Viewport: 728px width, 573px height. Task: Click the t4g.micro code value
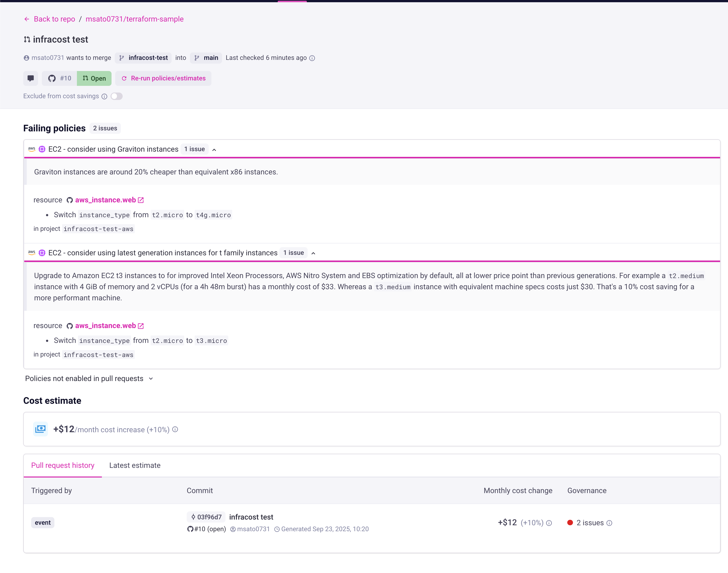(x=213, y=215)
